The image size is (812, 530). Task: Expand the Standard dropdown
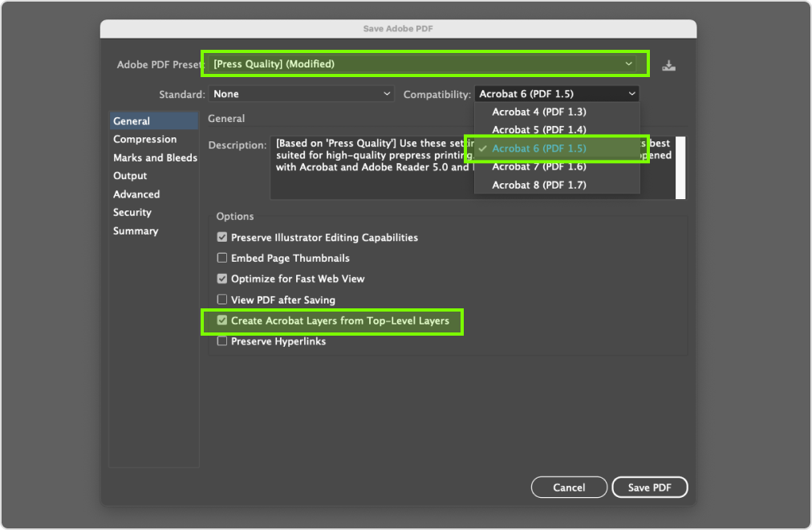[x=301, y=94]
